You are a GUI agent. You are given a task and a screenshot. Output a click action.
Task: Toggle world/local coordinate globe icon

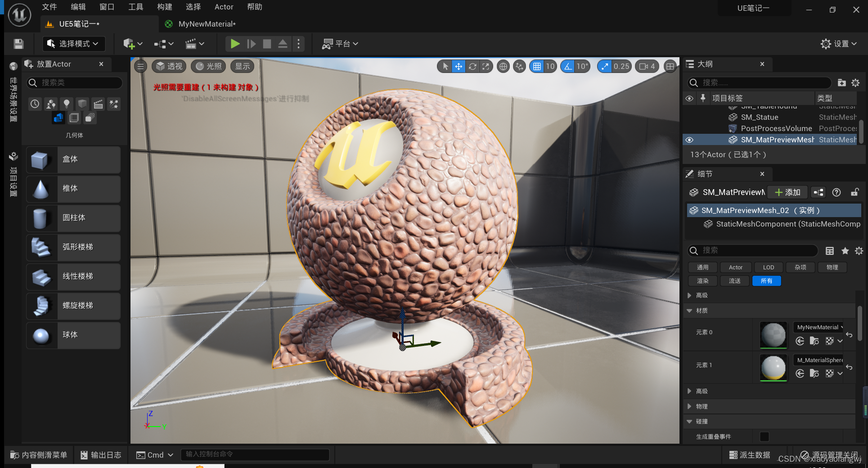click(503, 67)
